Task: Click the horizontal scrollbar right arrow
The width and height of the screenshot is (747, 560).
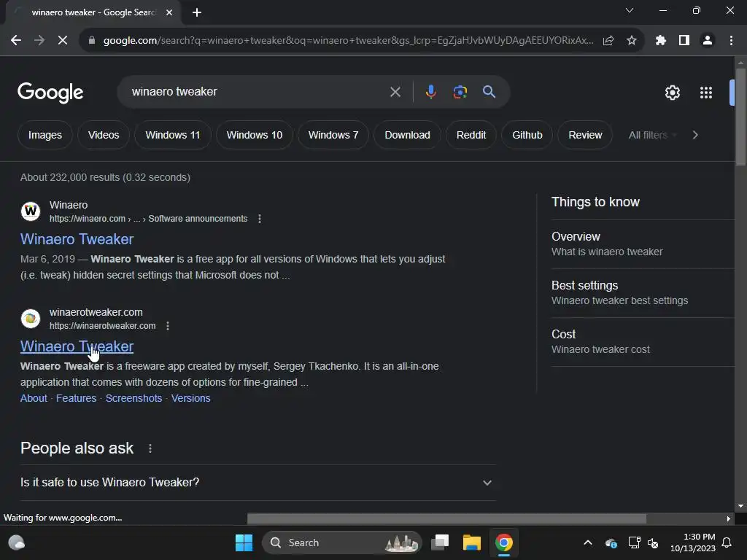Action: tap(729, 518)
